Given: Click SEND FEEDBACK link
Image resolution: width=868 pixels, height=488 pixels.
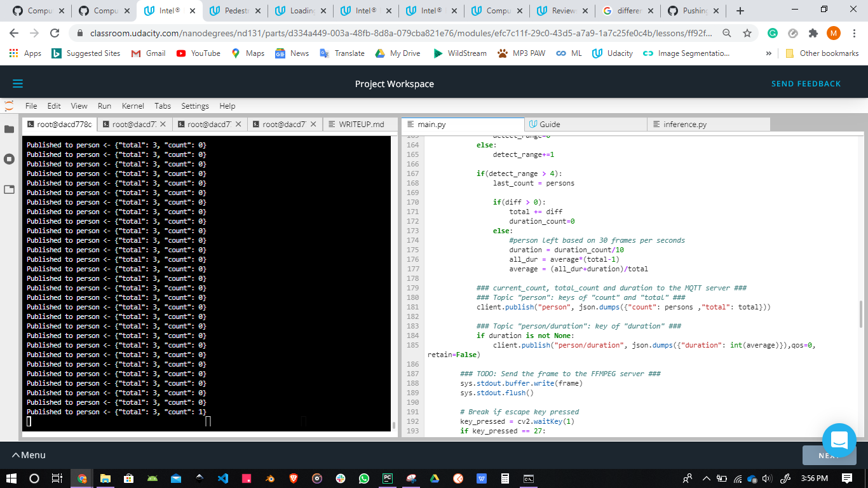Looking at the screenshot, I should click(806, 84).
